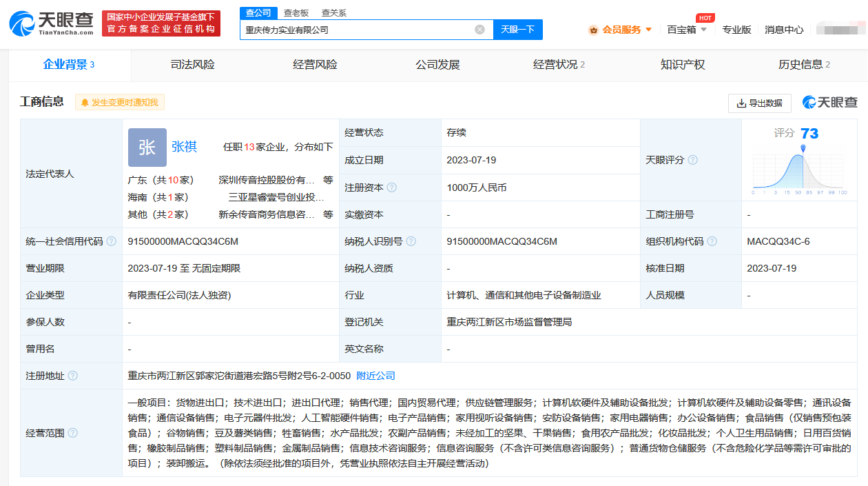Viewport: 868px width, 486px height.
Task: Expand the 会员服务 dropdown arrow
Action: [x=648, y=30]
